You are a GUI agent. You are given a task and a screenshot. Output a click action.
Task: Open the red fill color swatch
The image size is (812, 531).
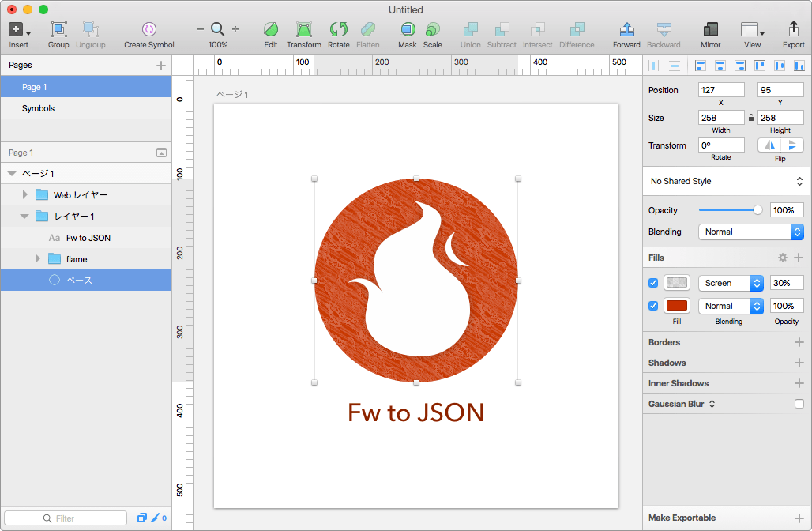(x=677, y=306)
